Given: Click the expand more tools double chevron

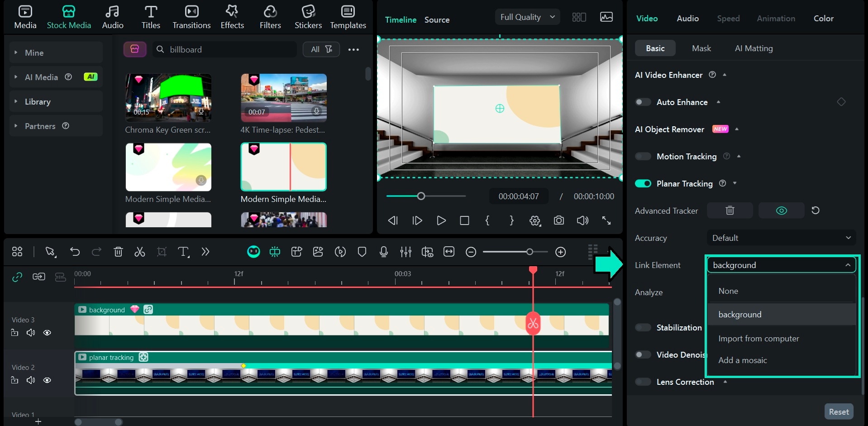Looking at the screenshot, I should coord(205,252).
